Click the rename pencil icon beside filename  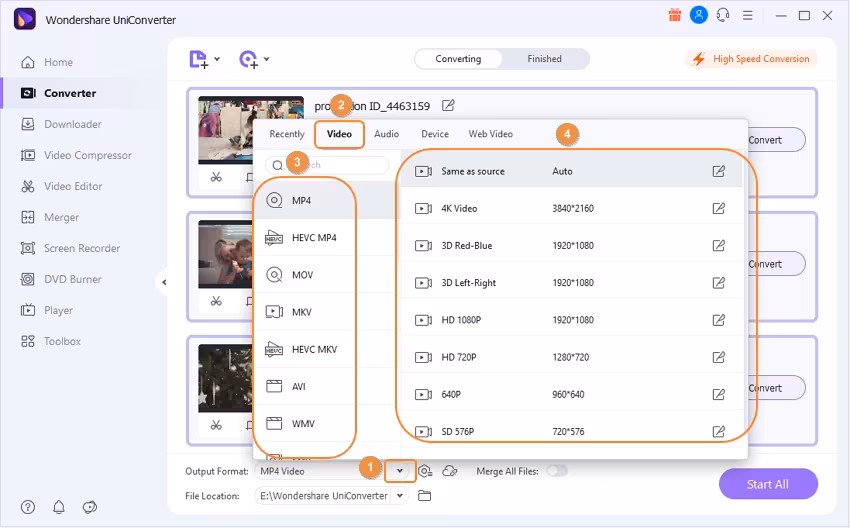coord(448,105)
